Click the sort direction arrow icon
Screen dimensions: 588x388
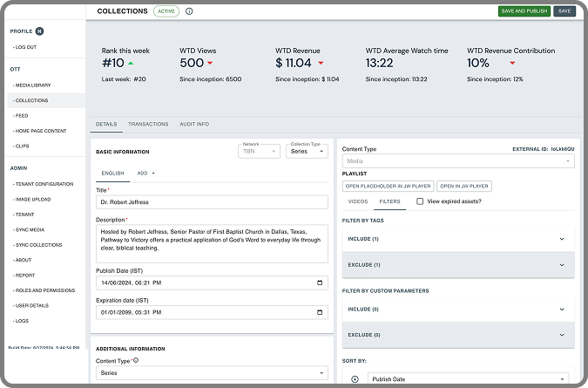(x=355, y=379)
